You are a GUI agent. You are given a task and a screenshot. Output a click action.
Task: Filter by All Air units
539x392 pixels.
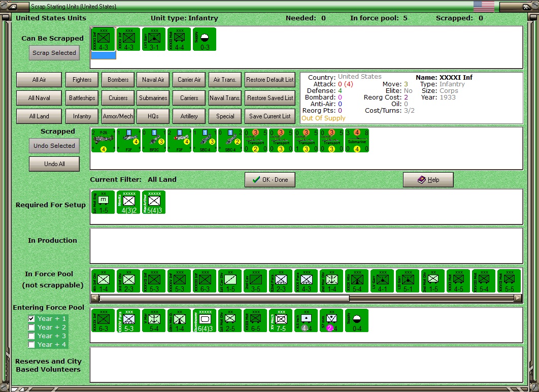tap(39, 80)
